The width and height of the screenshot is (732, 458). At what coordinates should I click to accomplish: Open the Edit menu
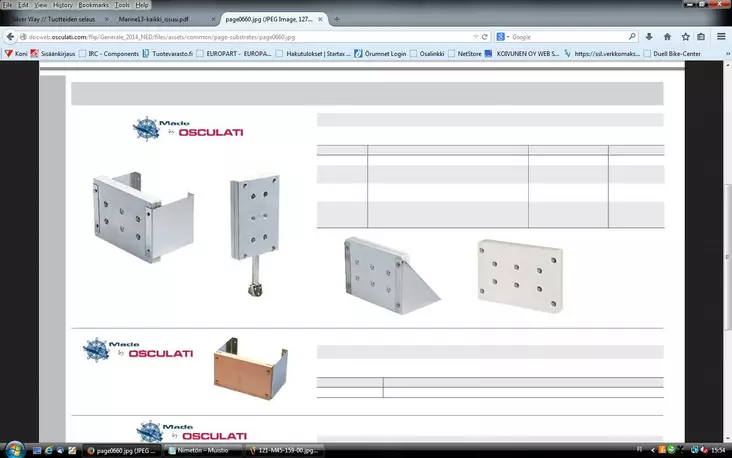pos(23,5)
